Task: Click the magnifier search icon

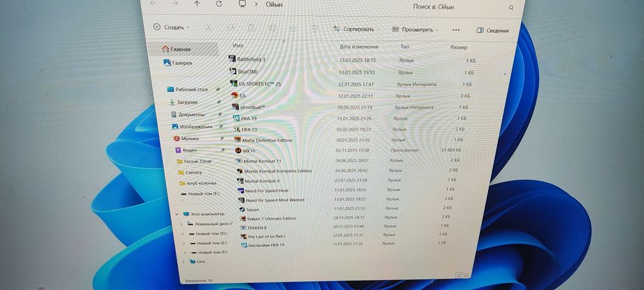Action: click(511, 7)
